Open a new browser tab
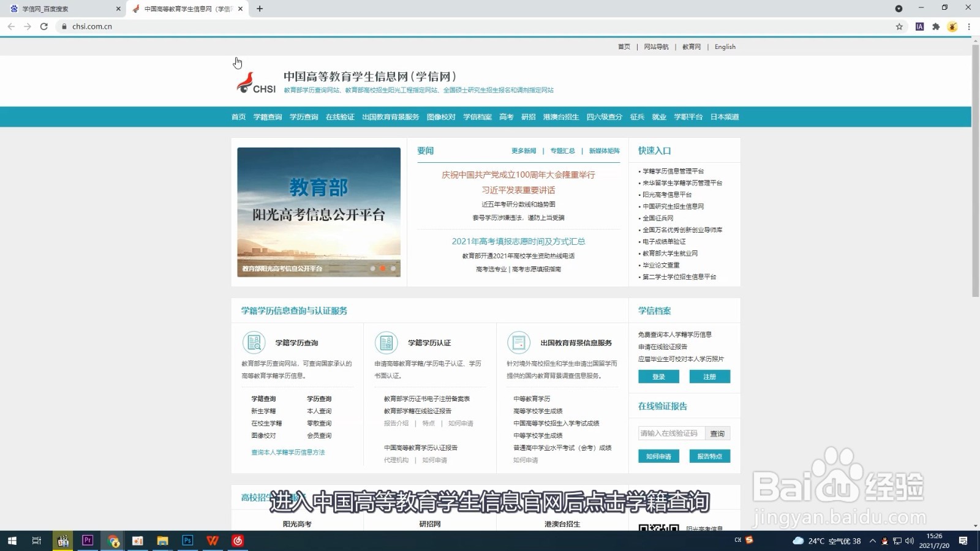Viewport: 980px width, 551px height. click(x=260, y=9)
